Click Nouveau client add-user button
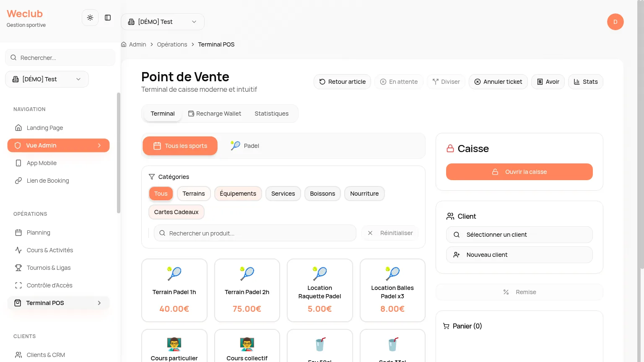Viewport: 644px width, 362px height. (519, 255)
